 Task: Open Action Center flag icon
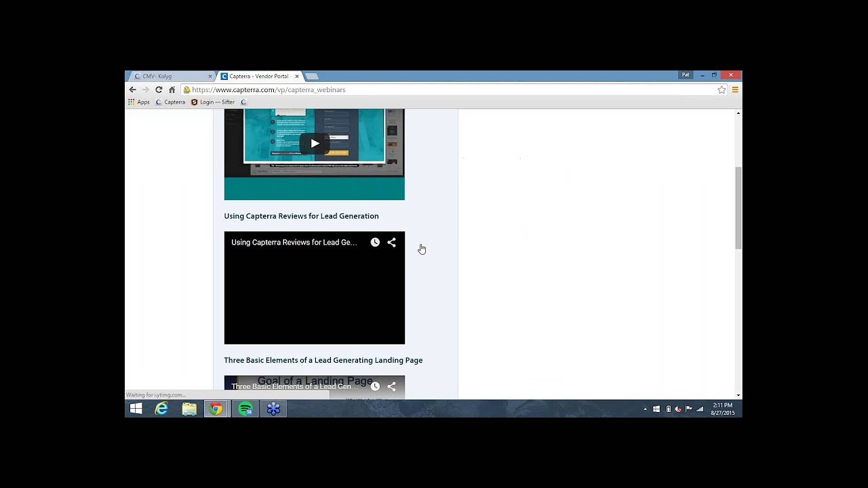pos(689,409)
